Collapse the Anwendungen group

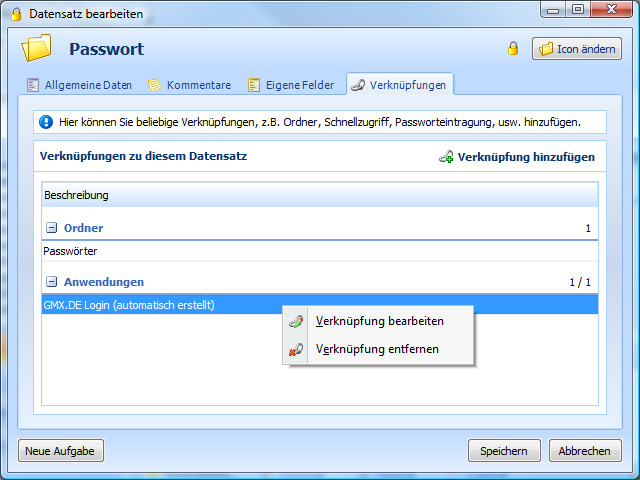(51, 282)
